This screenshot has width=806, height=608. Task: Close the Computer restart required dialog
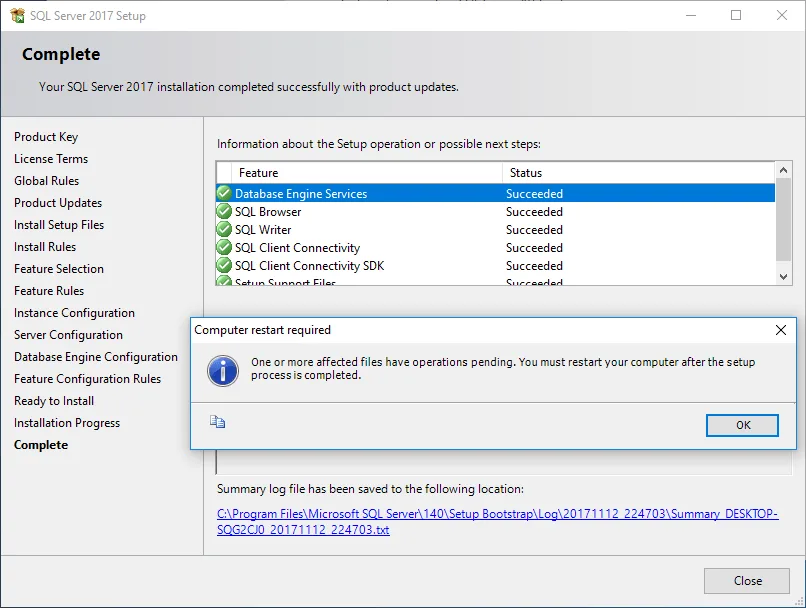click(x=780, y=330)
